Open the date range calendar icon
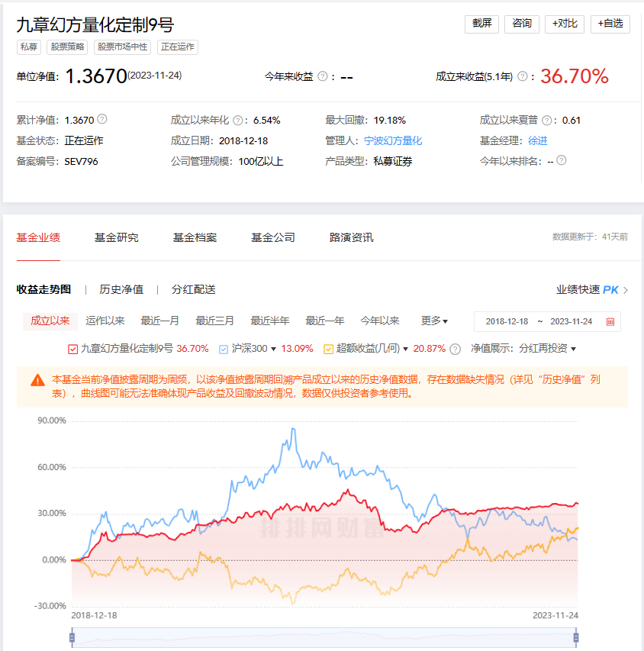 pyautogui.click(x=610, y=321)
